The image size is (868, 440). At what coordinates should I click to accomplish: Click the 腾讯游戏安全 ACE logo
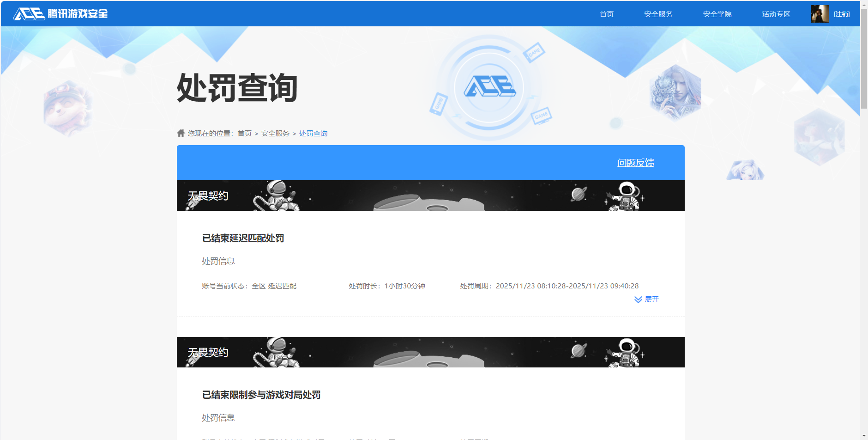(60, 13)
